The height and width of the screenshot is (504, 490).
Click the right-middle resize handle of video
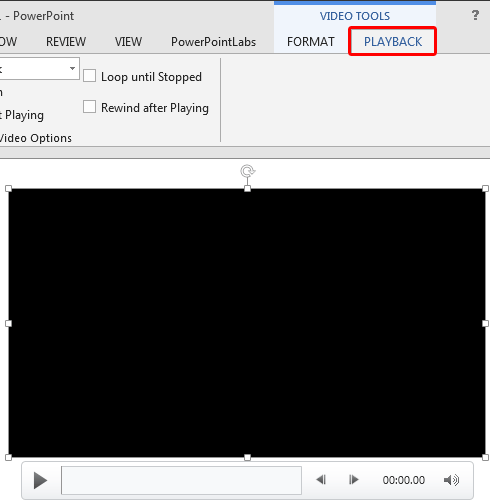(x=485, y=323)
